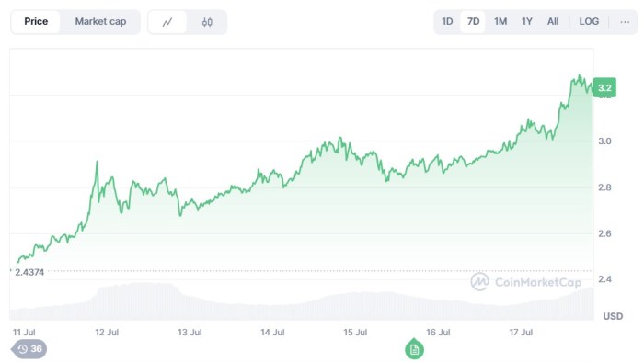Switch chart to Price view
644x362 pixels.
36,22
